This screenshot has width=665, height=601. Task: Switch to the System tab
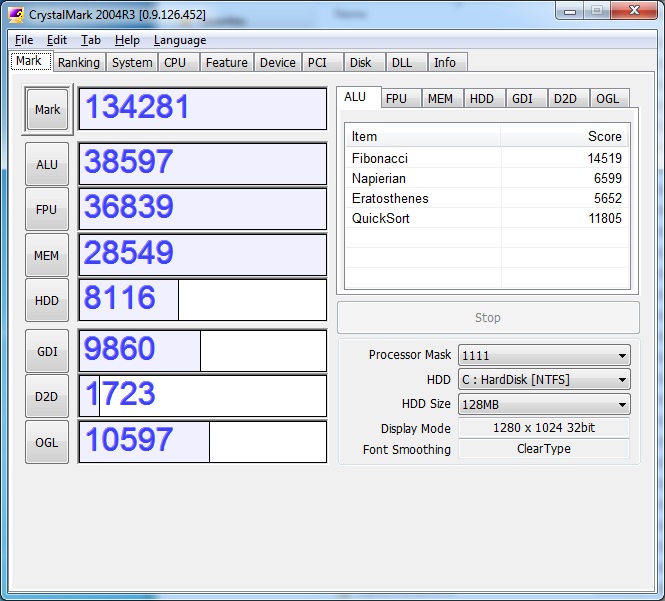pos(132,62)
